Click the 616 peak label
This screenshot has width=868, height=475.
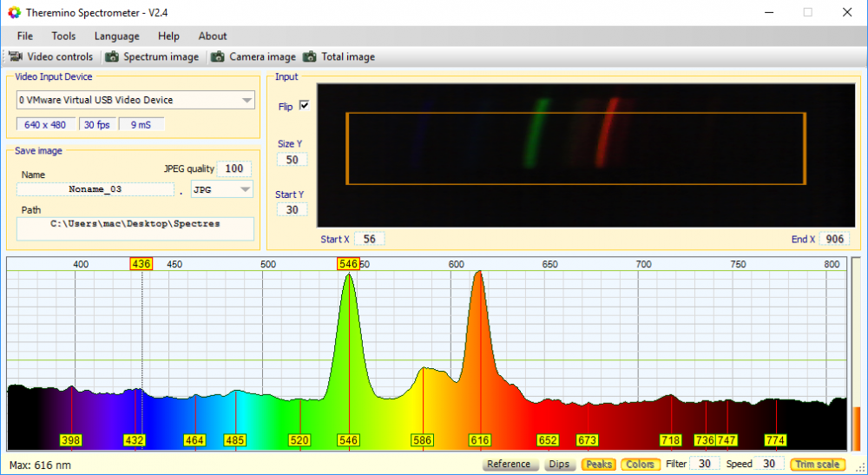(480, 440)
